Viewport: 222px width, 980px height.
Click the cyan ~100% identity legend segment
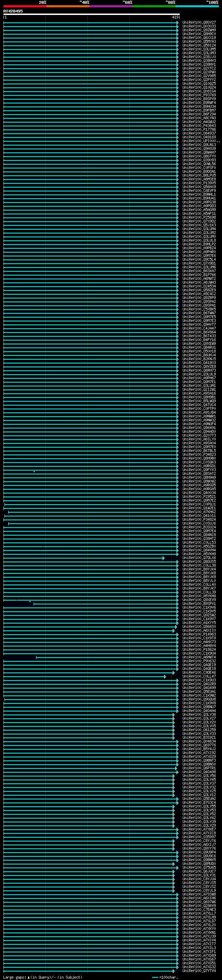click(x=197, y=6)
